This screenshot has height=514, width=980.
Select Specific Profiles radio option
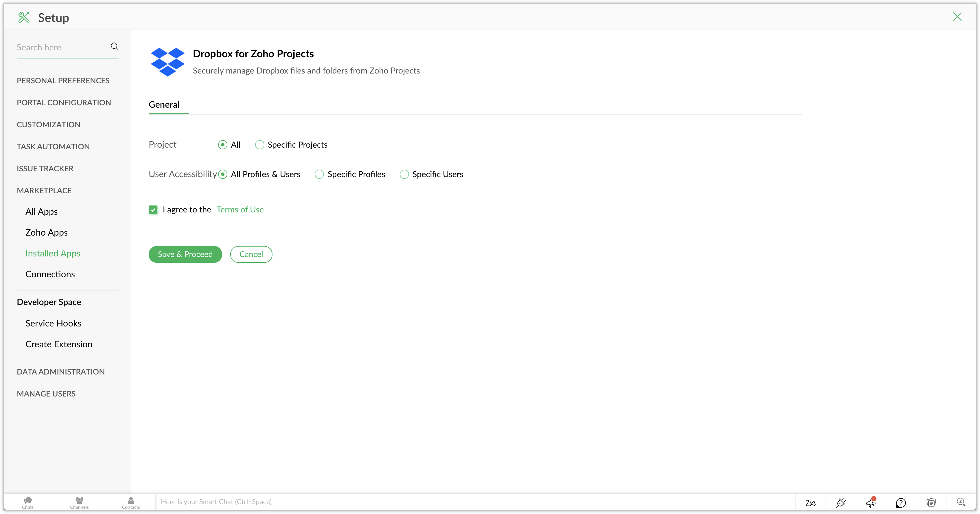pos(320,175)
